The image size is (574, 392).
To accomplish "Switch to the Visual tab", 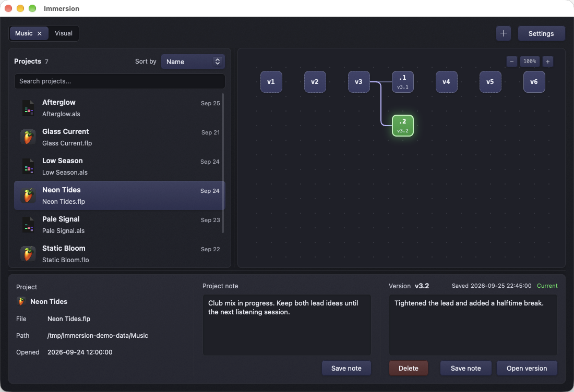I will [x=64, y=33].
